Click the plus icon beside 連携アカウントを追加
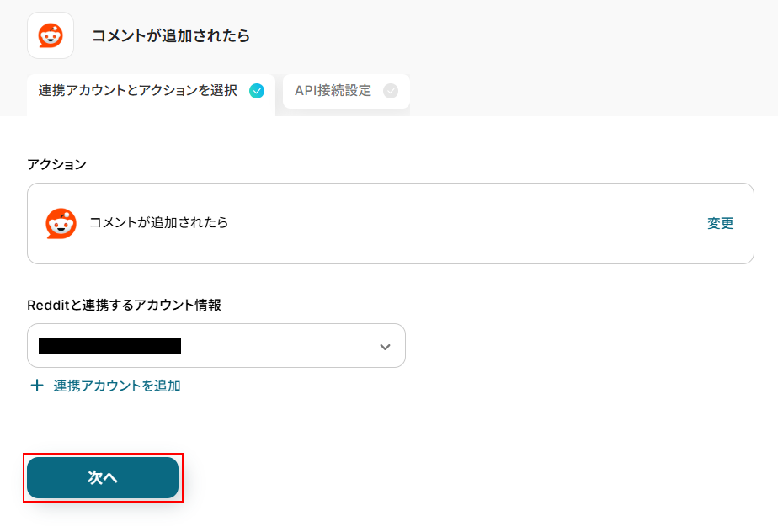Viewport: 778px width, 532px height. pyautogui.click(x=37, y=386)
